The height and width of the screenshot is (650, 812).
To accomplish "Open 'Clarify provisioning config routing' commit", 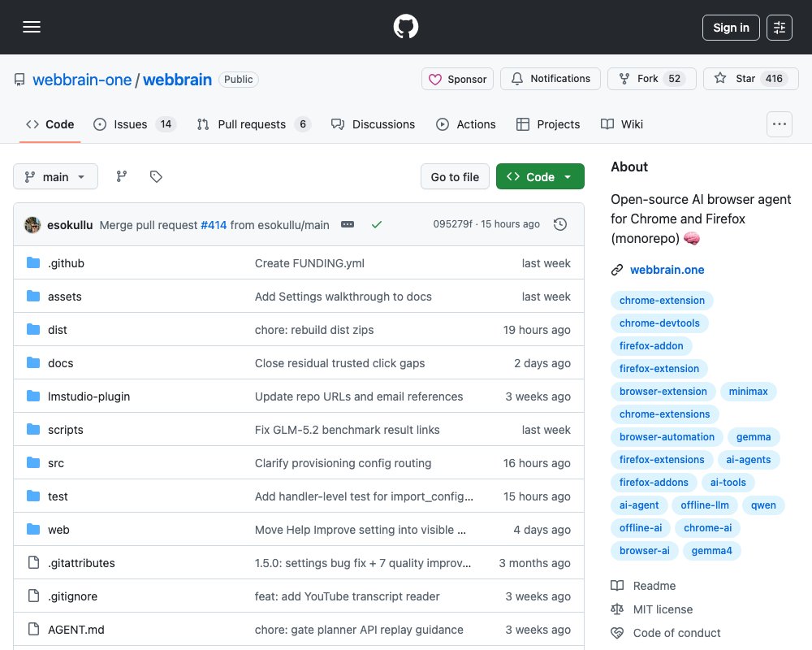I will 343,463.
